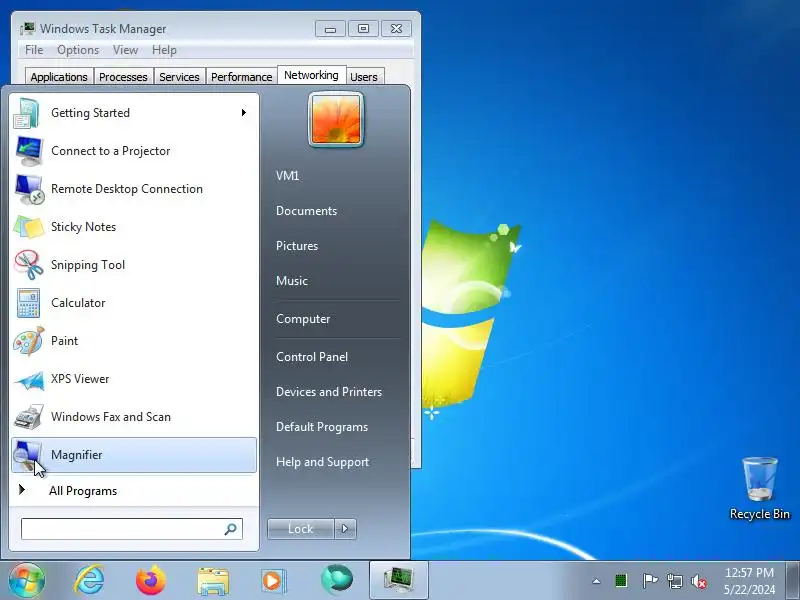Open Help and Support
Image resolution: width=800 pixels, height=600 pixels.
(322, 462)
